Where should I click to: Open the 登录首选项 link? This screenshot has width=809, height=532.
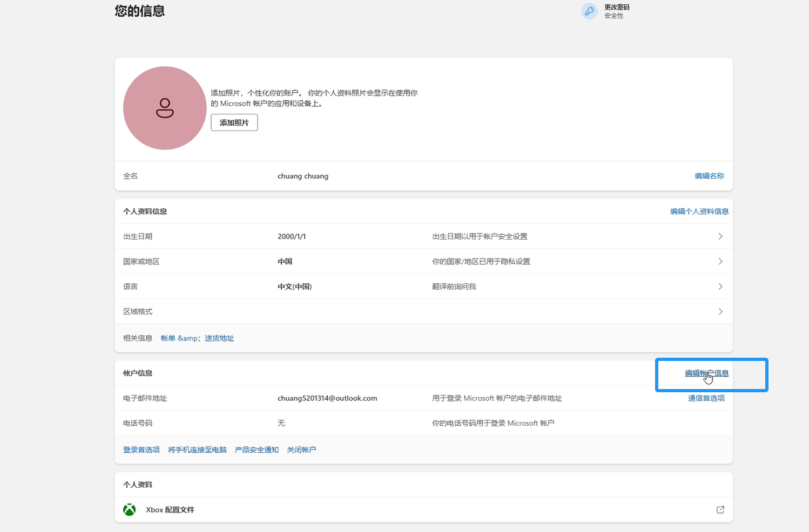tap(141, 450)
